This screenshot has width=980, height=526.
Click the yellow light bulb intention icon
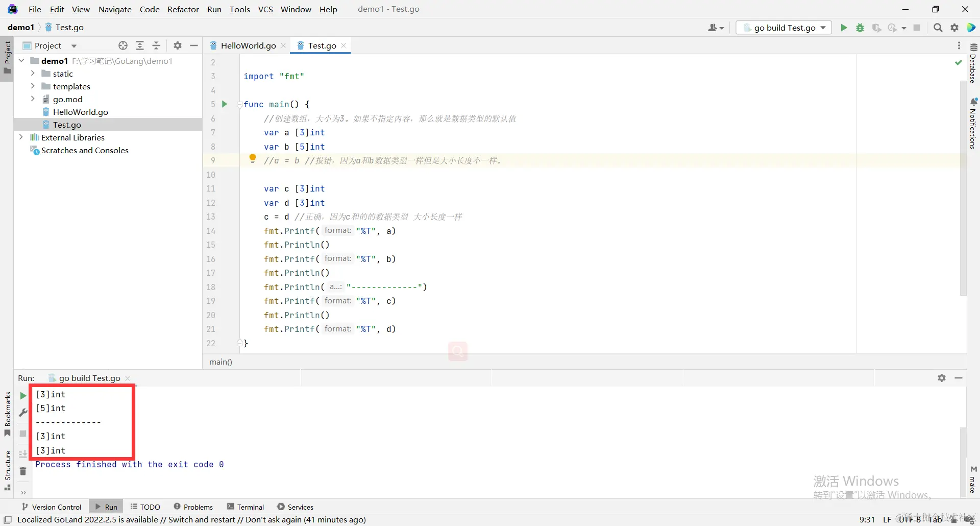pyautogui.click(x=252, y=159)
